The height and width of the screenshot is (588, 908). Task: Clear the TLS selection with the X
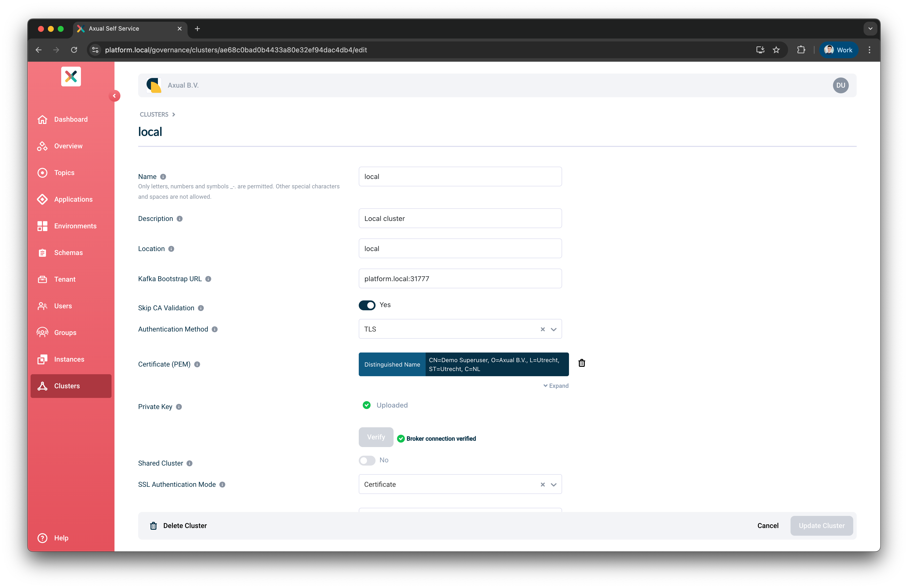543,329
